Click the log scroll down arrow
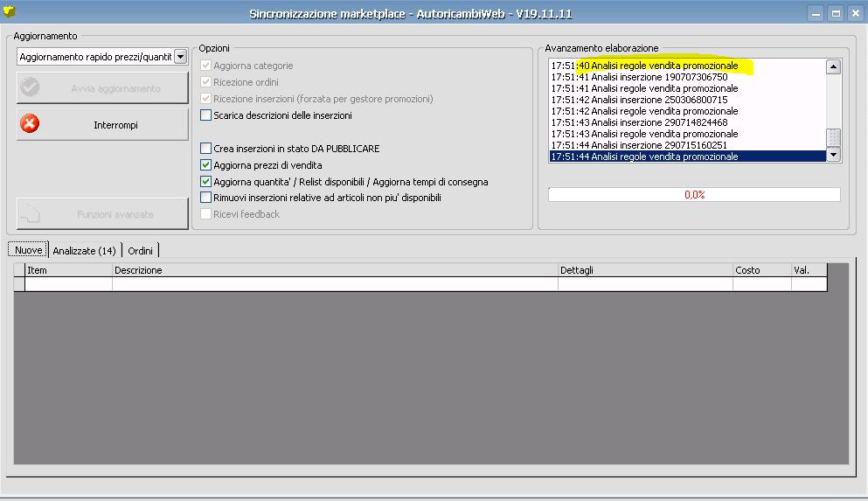This screenshot has height=501, width=868. click(x=834, y=155)
